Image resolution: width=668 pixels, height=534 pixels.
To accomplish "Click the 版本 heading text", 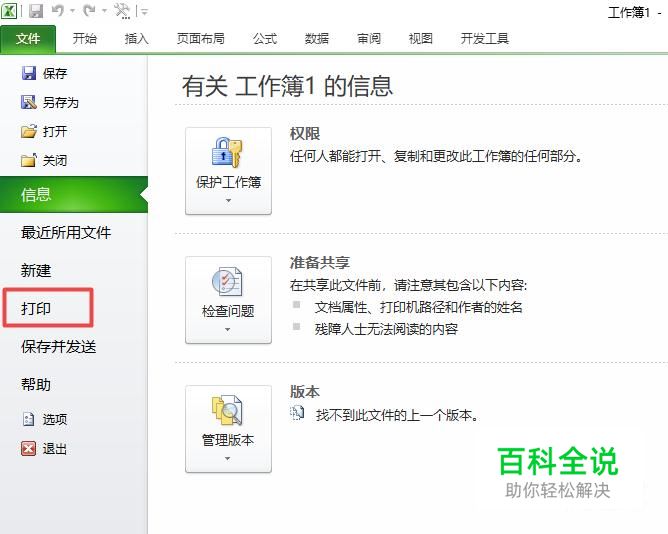I will 305,391.
